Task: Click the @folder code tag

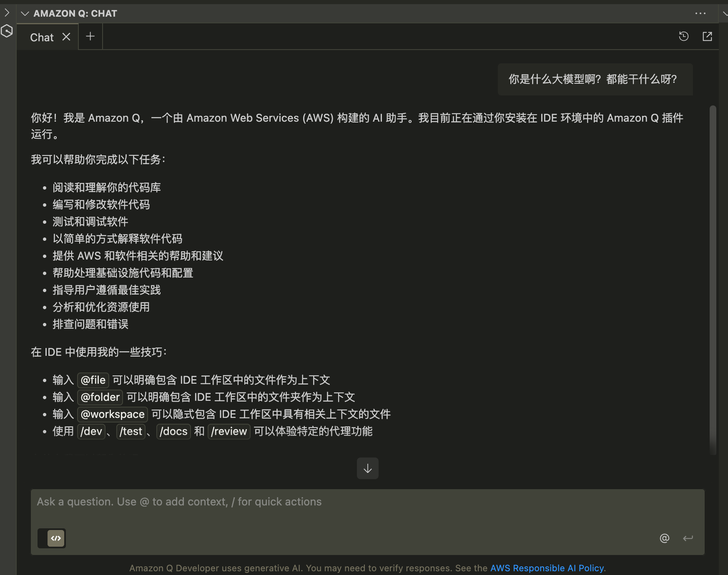Action: pos(100,397)
